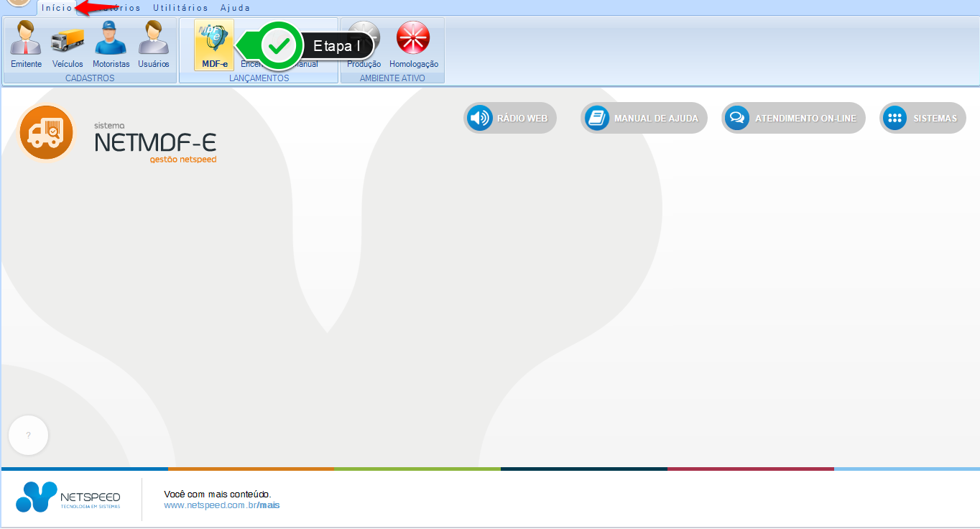
Task: Switch to the Produção environment
Action: (x=364, y=45)
